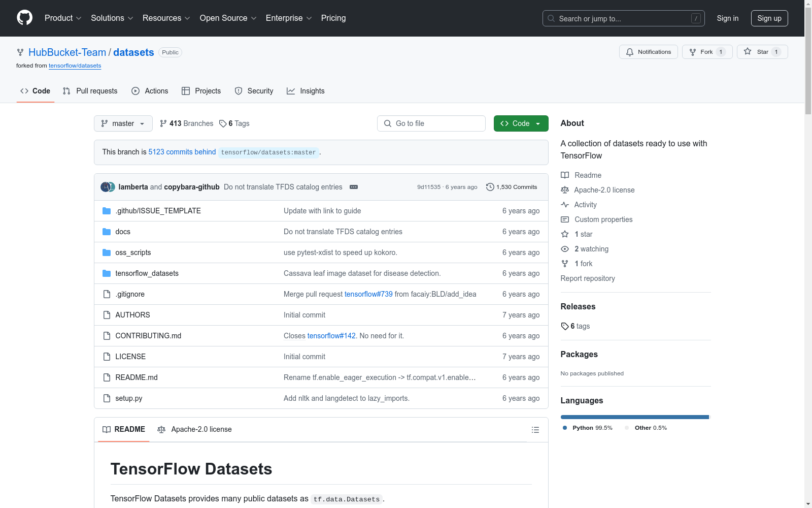Click the Sign in link
This screenshot has height=508, width=812.
[x=728, y=18]
